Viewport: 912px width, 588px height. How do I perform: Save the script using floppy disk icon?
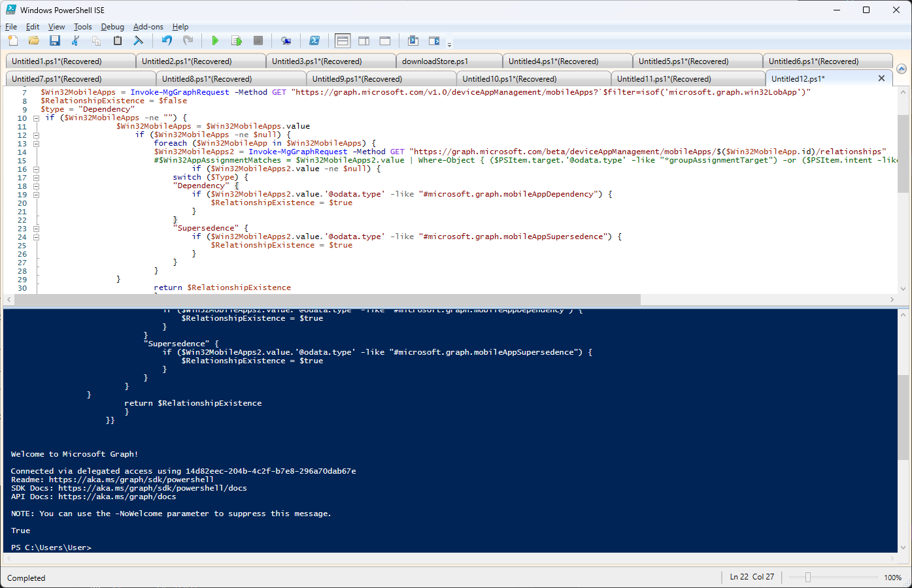[x=55, y=41]
